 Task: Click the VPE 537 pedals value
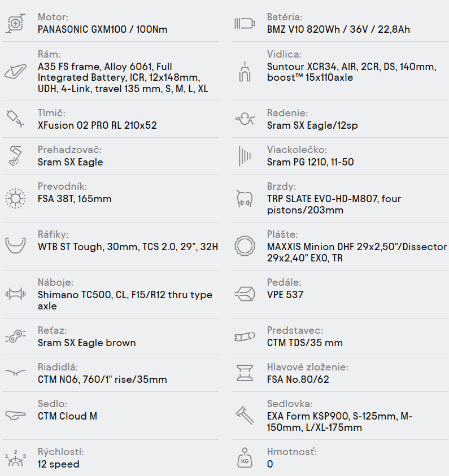point(285,295)
